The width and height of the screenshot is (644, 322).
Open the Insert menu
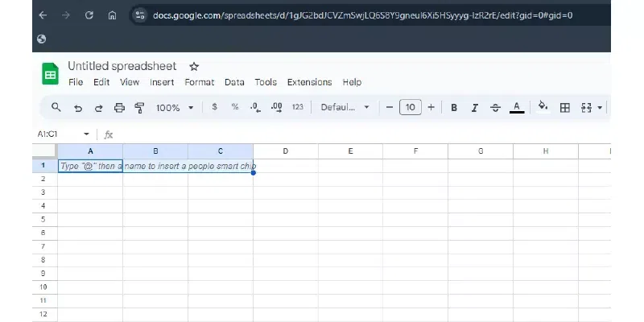point(162,82)
